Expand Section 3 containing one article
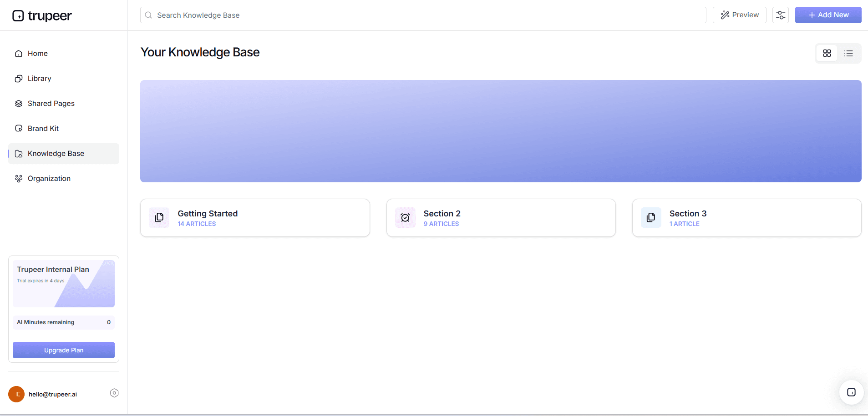This screenshot has height=416, width=868. [746, 217]
